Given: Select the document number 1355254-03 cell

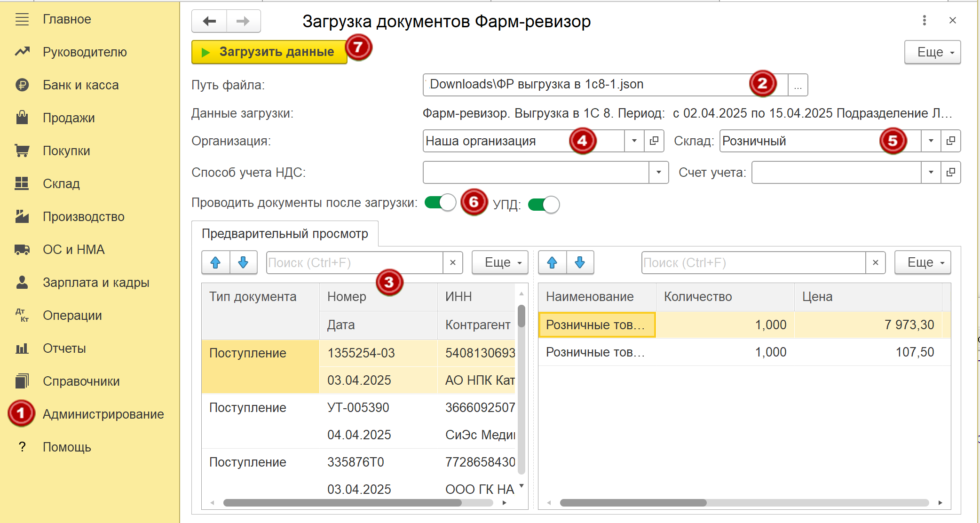Looking at the screenshot, I should click(379, 353).
